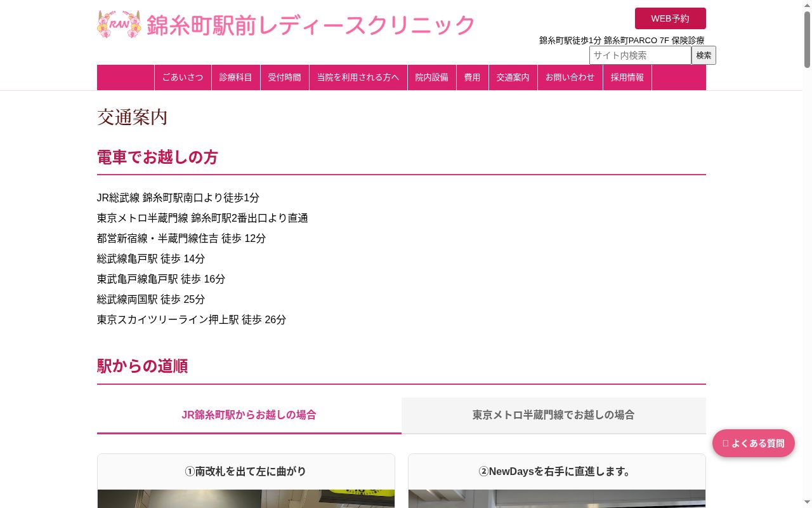Viewport: 812px width, 508px height.
Task: Click the RAN clinic logo icon
Action: [119, 24]
